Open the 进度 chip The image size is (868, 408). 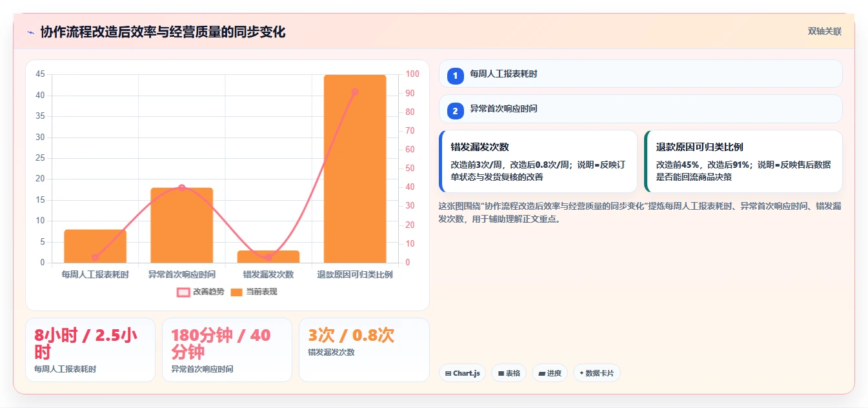coord(550,373)
